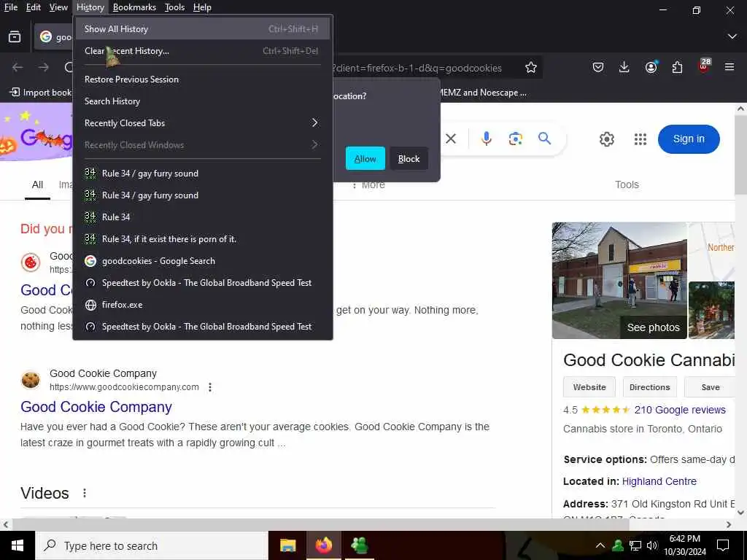Image resolution: width=747 pixels, height=560 pixels.
Task: Open the Tools menu
Action: [174, 7]
